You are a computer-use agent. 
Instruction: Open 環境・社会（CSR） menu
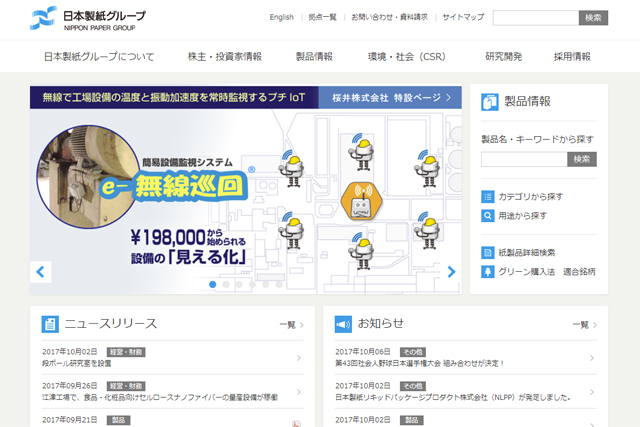coord(407,57)
